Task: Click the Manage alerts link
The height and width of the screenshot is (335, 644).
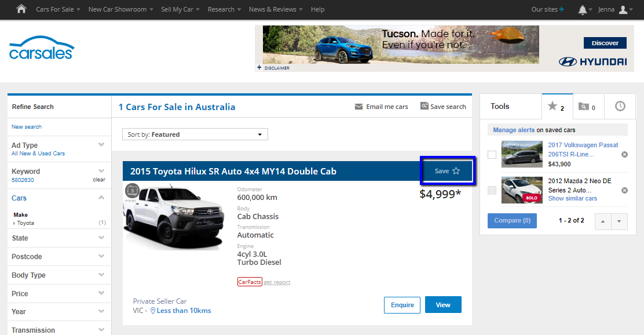Action: (x=514, y=130)
